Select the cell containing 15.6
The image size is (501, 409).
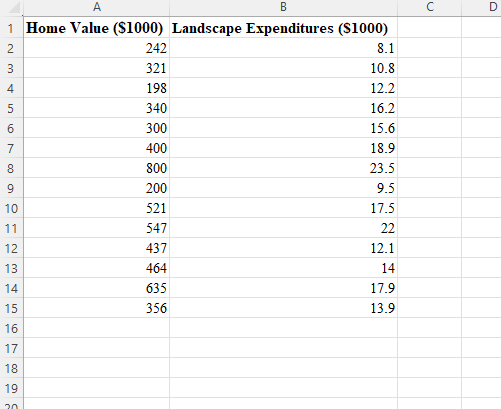[x=284, y=128]
